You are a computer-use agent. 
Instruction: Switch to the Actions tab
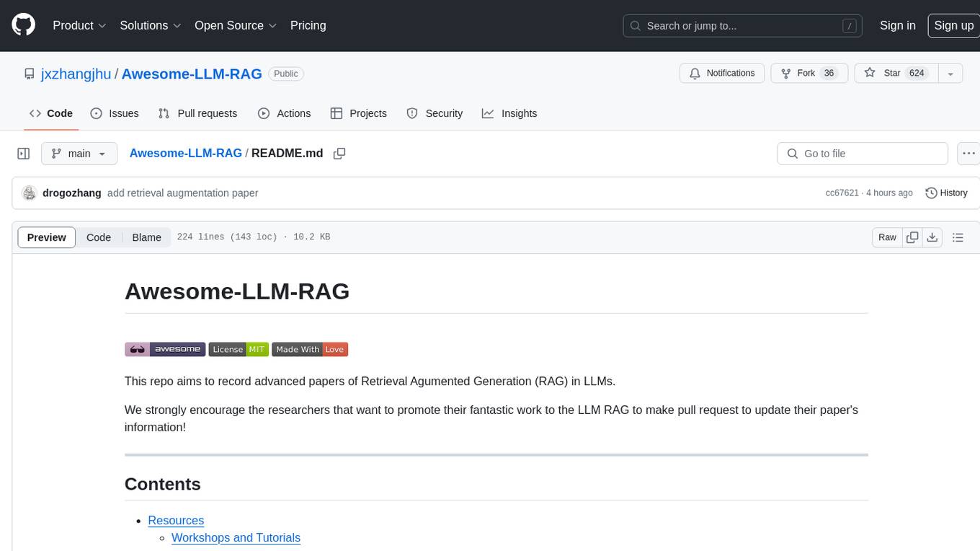(x=284, y=113)
